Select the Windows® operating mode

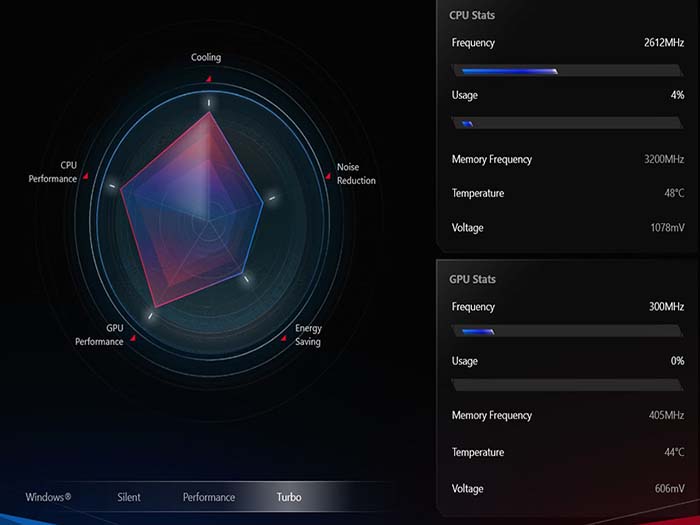pyautogui.click(x=48, y=497)
